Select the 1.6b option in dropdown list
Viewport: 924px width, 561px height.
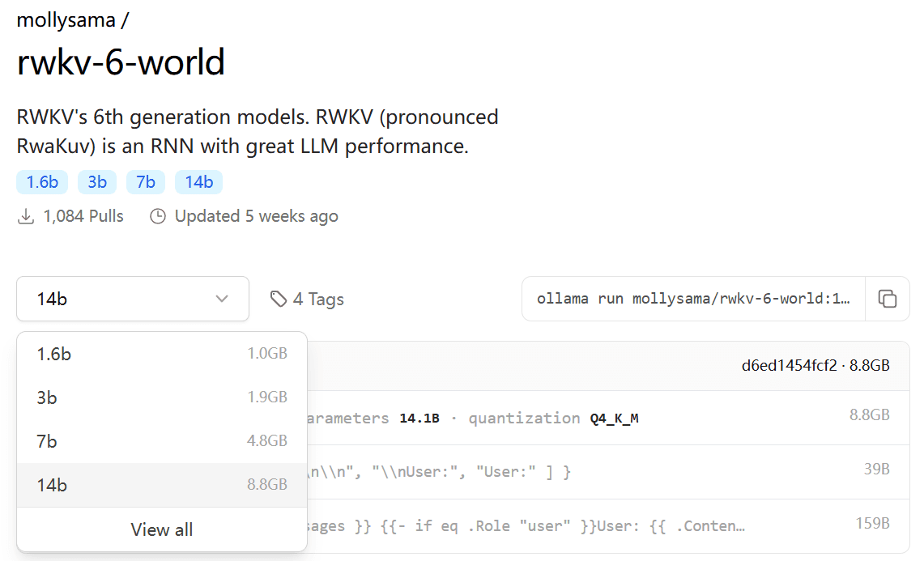[162, 354]
